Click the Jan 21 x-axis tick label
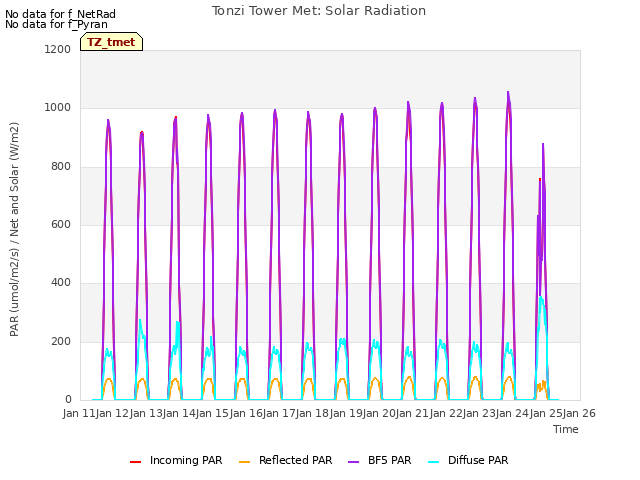Screen dimensions: 640x480 pyautogui.click(x=412, y=413)
